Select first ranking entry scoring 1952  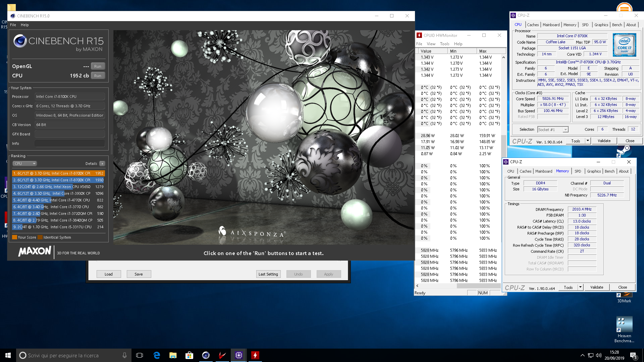(x=59, y=173)
